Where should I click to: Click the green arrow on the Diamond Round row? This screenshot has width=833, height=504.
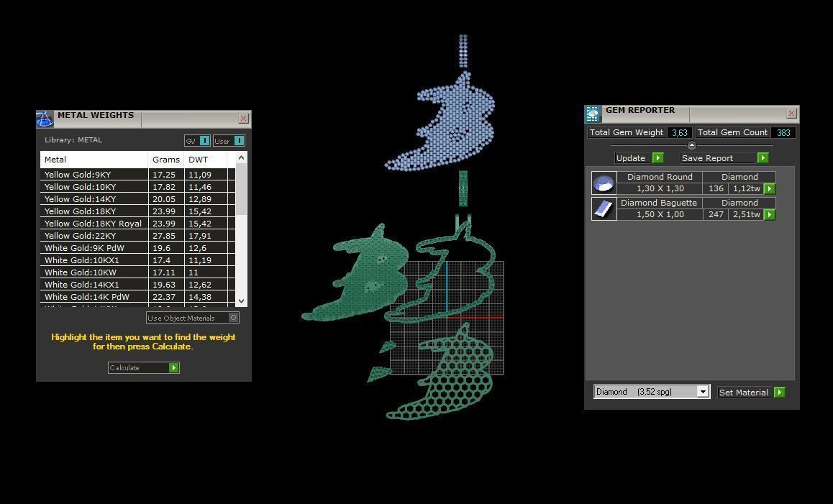769,188
